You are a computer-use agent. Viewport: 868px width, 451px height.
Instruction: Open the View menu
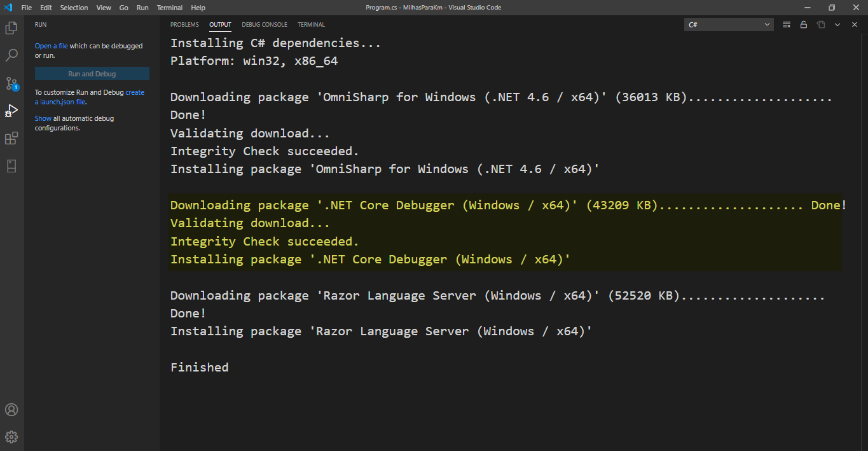[104, 8]
